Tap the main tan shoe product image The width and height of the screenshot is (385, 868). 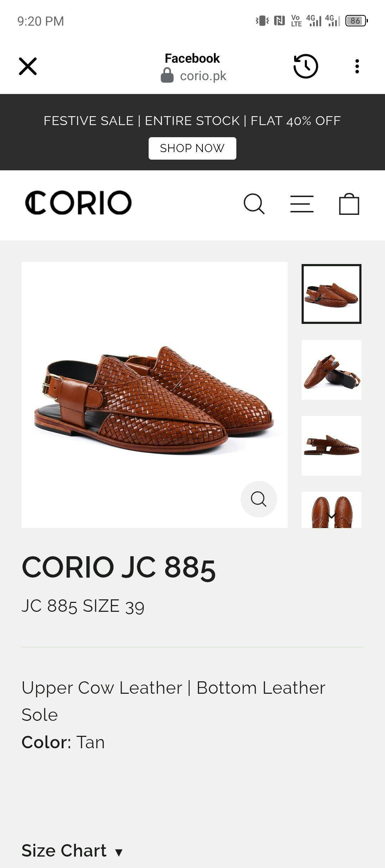coord(154,395)
